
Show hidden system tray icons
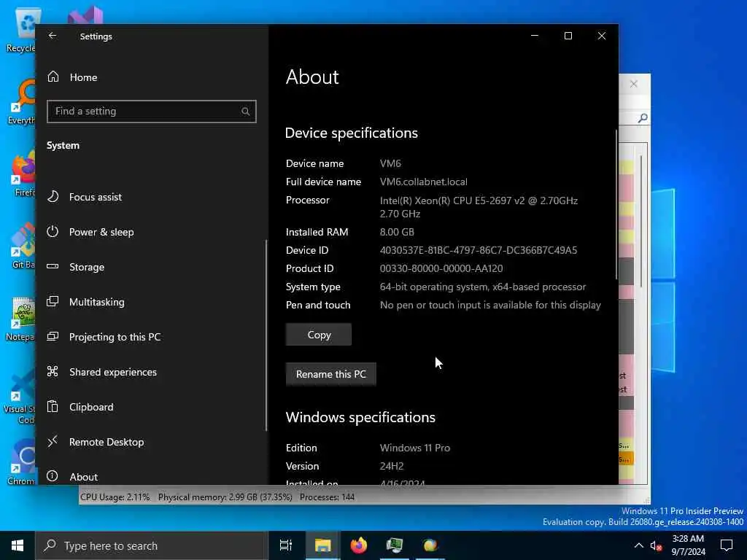pyautogui.click(x=639, y=545)
